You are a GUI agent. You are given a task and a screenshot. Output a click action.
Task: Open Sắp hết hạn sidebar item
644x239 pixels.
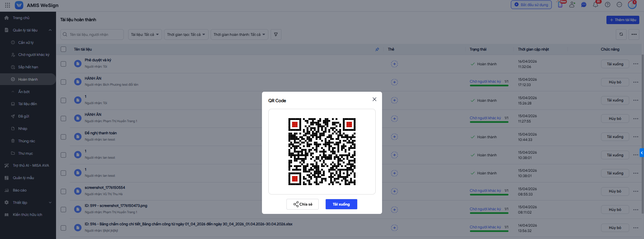28,67
